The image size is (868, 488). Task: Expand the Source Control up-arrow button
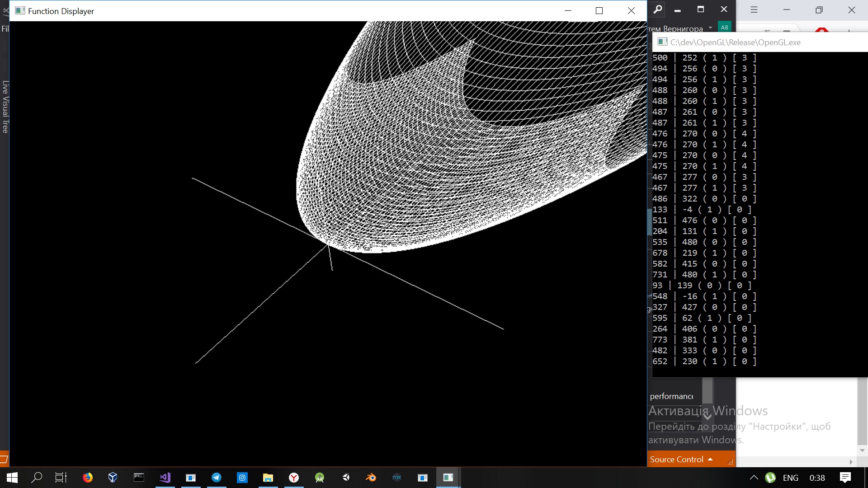(710, 459)
